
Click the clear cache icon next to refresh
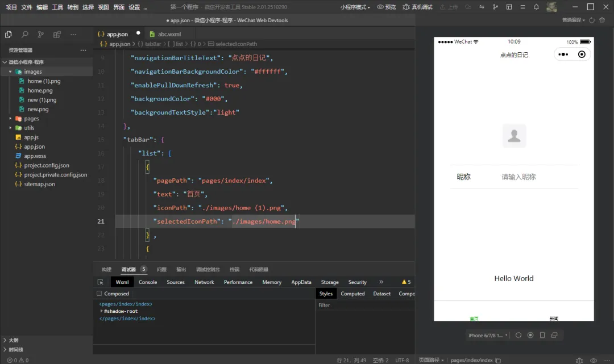point(602,20)
